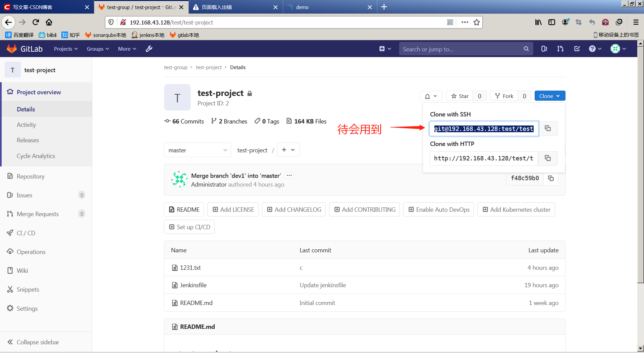Open the issues counter icon in navbar

coord(544,49)
